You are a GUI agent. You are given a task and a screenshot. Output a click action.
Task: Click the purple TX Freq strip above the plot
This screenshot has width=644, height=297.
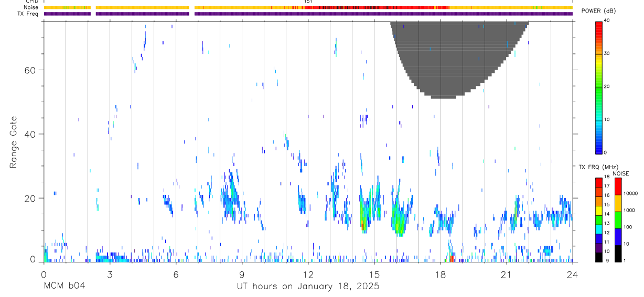tap(308, 14)
